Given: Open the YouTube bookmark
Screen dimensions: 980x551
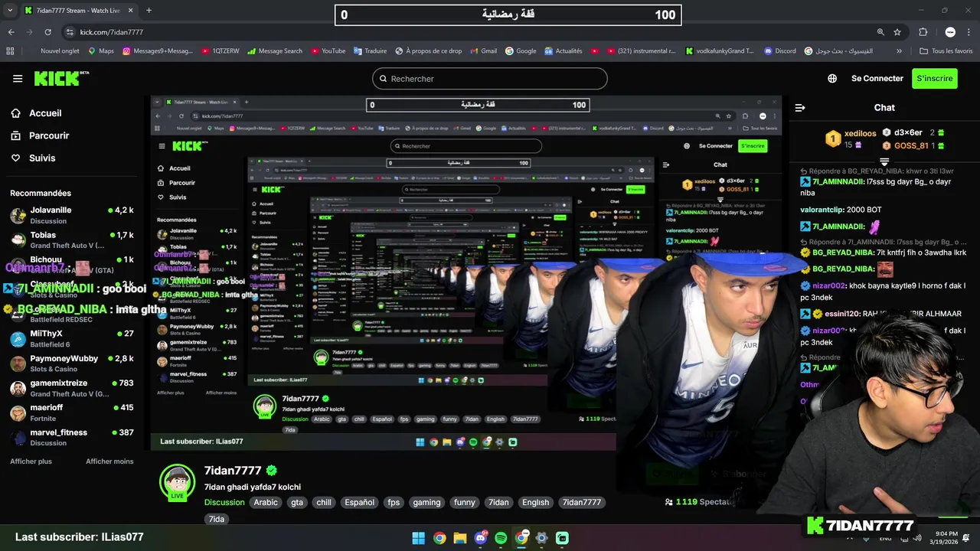Looking at the screenshot, I should click(x=328, y=51).
